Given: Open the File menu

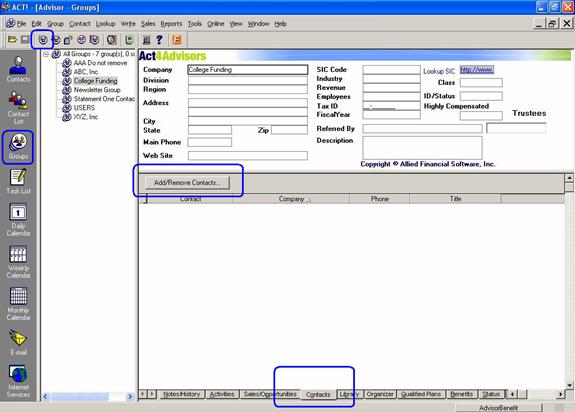Looking at the screenshot, I should [x=21, y=24].
